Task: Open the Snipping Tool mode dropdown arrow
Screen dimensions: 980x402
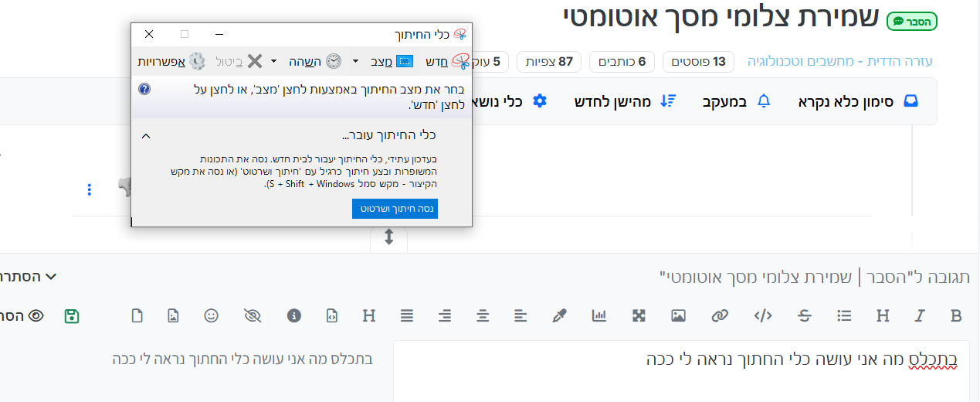Action: pos(355,61)
